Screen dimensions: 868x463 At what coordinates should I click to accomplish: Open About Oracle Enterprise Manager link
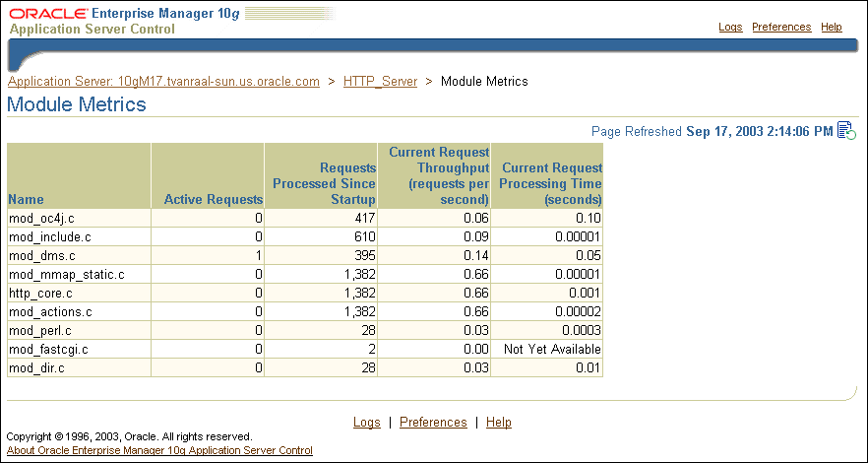tap(159, 450)
